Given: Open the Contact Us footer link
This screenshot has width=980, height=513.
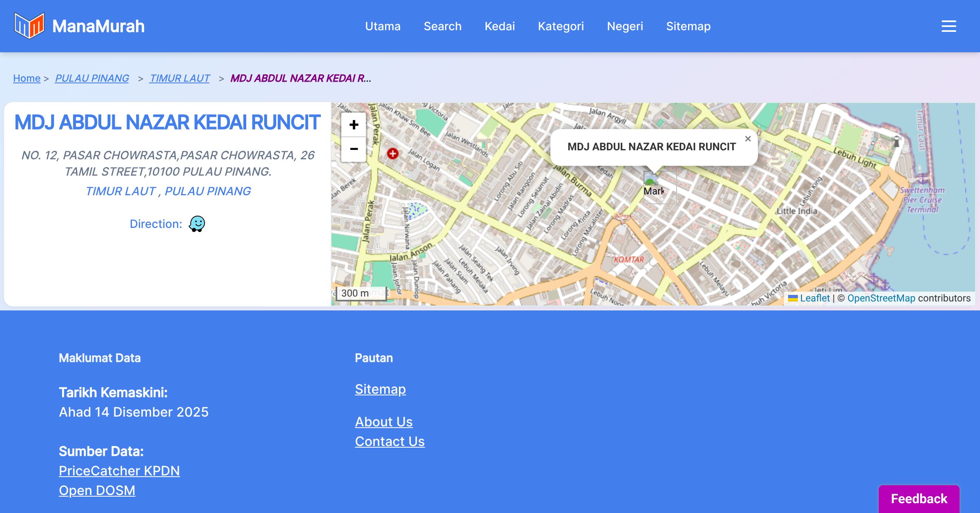Looking at the screenshot, I should [x=390, y=441].
